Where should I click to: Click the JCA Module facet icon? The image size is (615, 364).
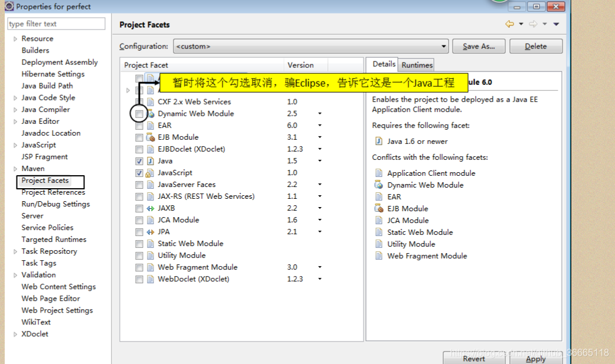pyautogui.click(x=151, y=220)
